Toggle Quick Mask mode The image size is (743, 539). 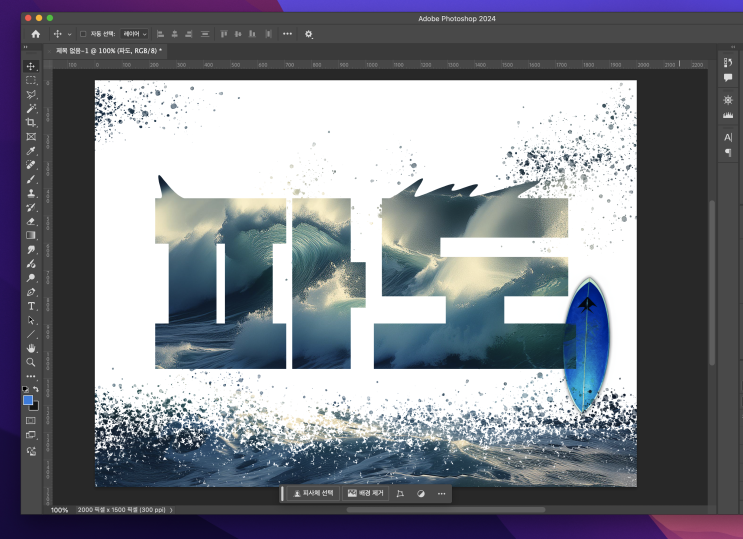click(x=31, y=420)
